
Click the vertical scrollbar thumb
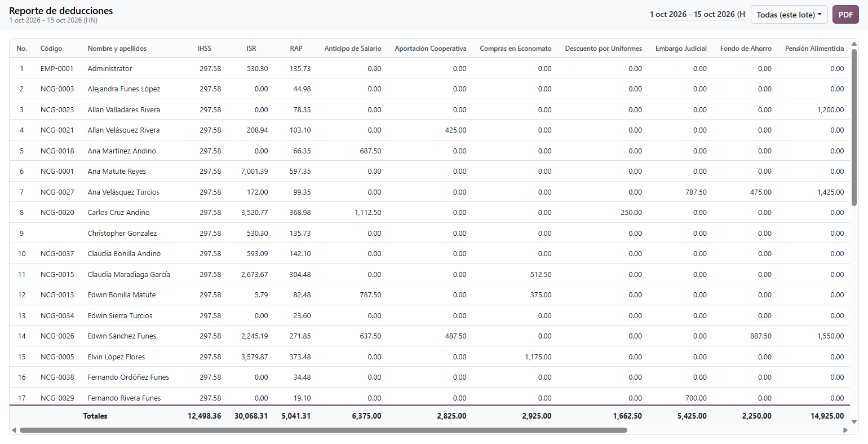tap(854, 128)
